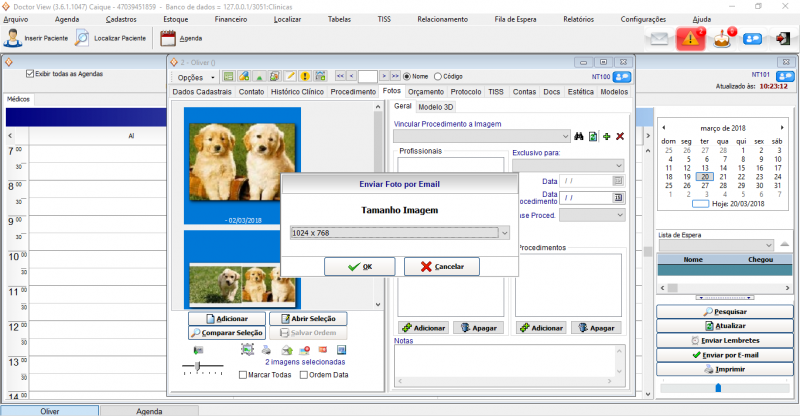The height and width of the screenshot is (416, 800).
Task: Click the birthday cake notifications icon
Action: tap(723, 38)
